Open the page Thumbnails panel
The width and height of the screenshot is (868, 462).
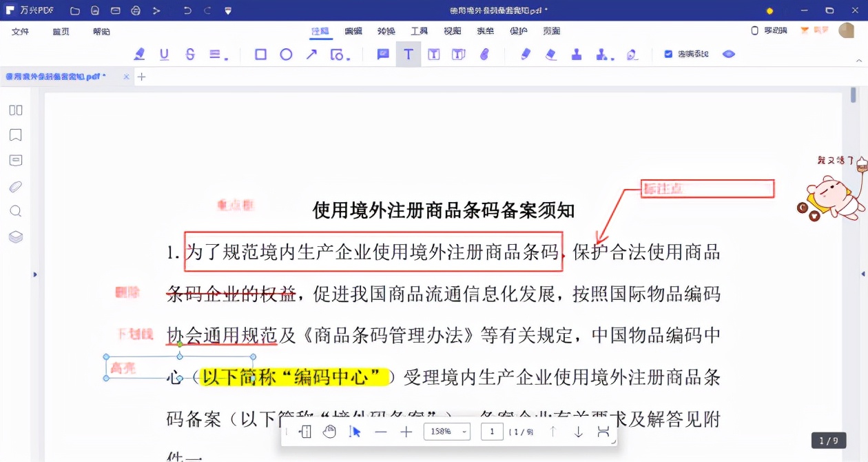15,110
